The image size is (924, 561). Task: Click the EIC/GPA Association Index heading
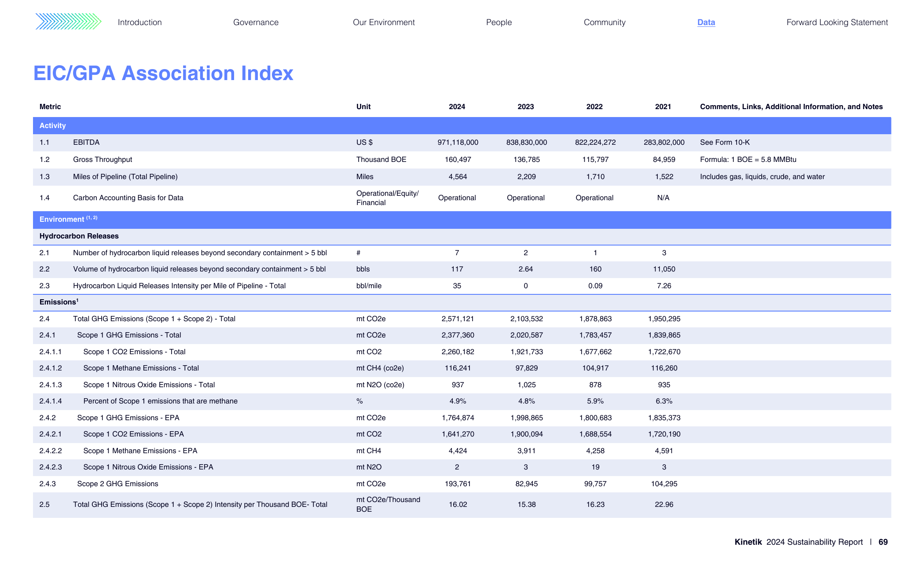pos(163,73)
